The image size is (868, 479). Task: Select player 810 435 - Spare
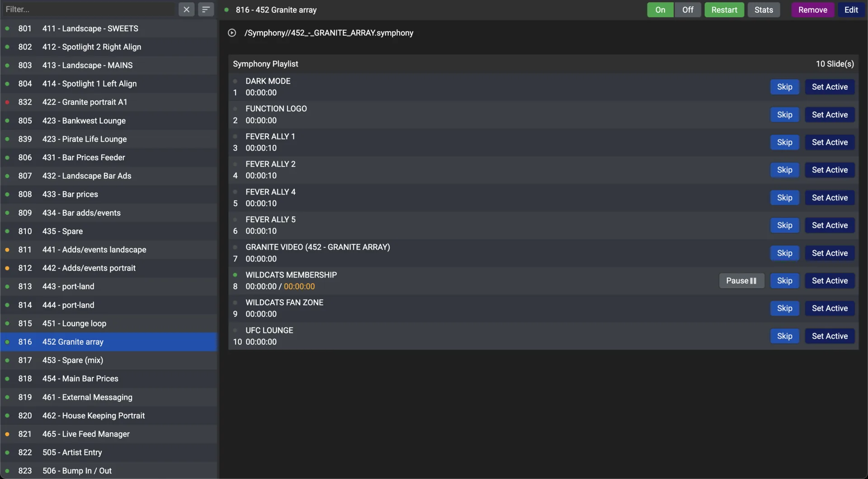click(x=109, y=231)
